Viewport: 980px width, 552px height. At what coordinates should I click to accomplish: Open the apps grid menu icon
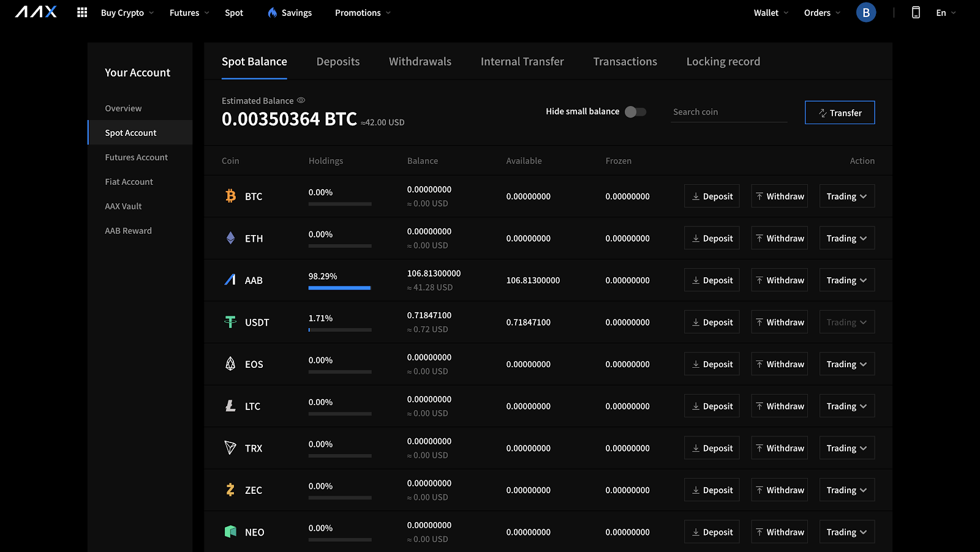82,12
